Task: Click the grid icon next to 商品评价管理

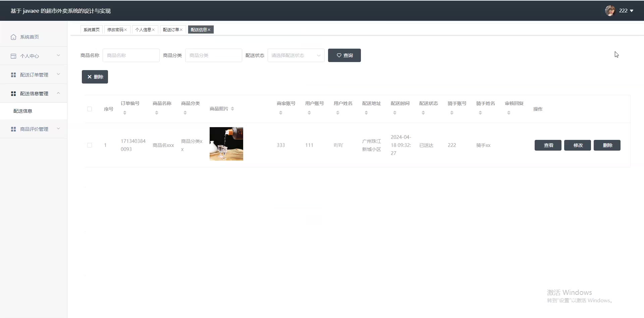Action: pos(13,129)
